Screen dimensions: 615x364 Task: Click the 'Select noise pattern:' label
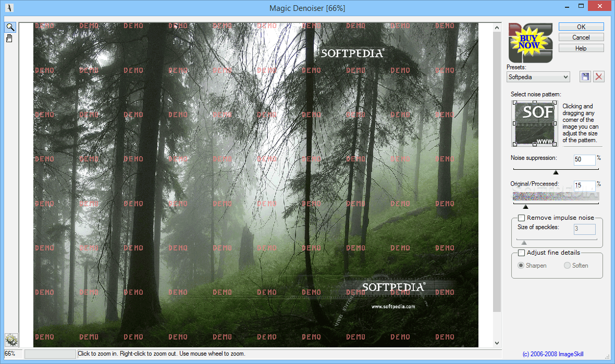click(536, 94)
